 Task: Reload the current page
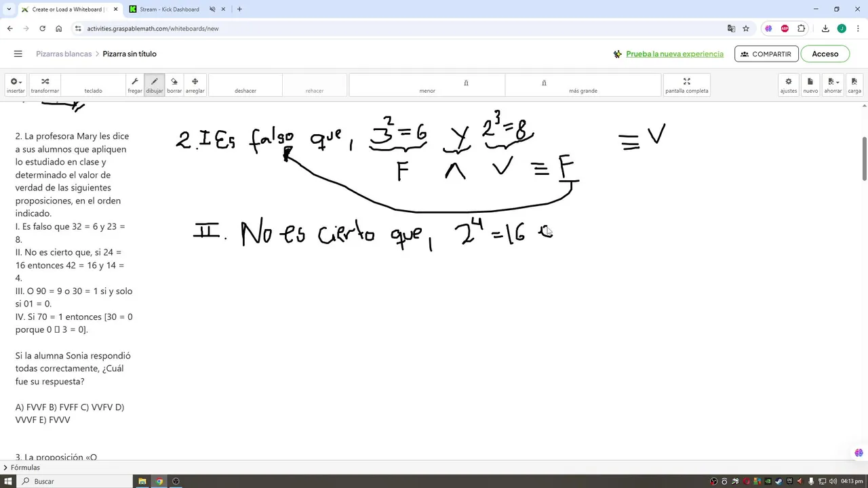coord(42,28)
